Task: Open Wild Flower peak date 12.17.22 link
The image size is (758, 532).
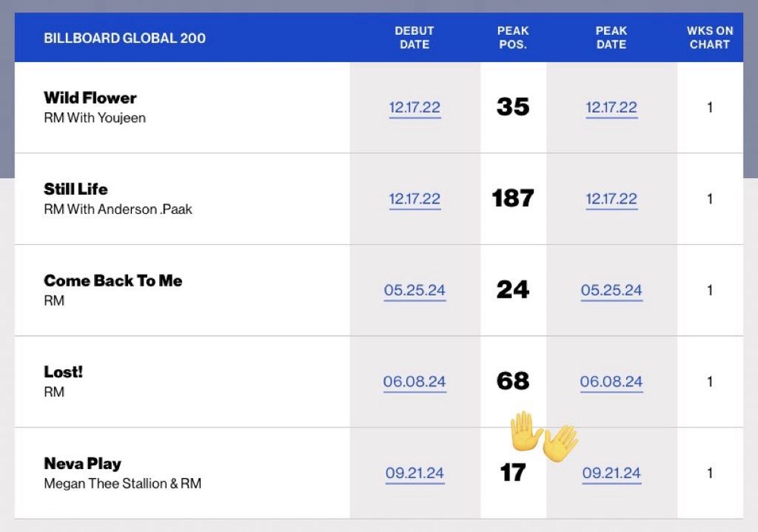Action: pyautogui.click(x=611, y=108)
